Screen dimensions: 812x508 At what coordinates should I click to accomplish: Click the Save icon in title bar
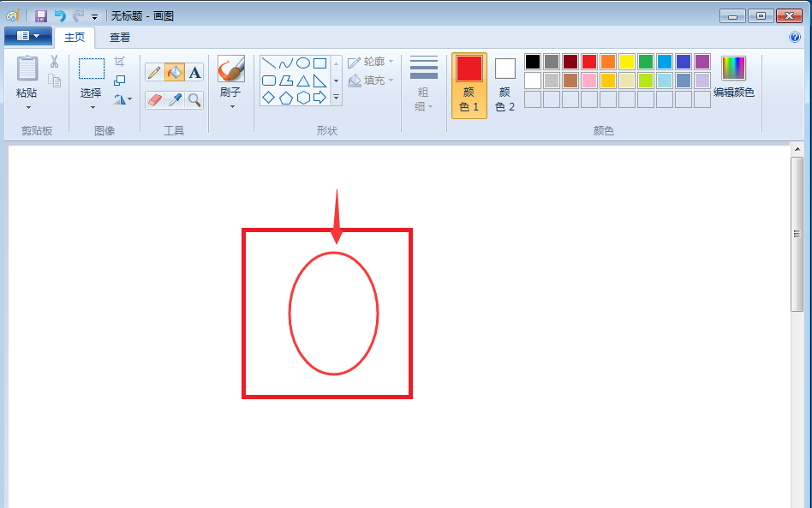[x=41, y=16]
